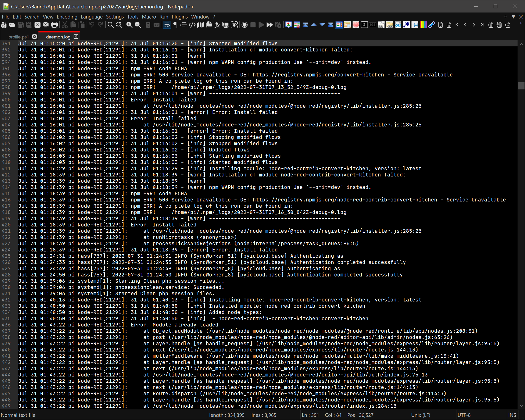Click the black J plugin icon
The width and height of the screenshot is (525, 420).
(x=364, y=25)
